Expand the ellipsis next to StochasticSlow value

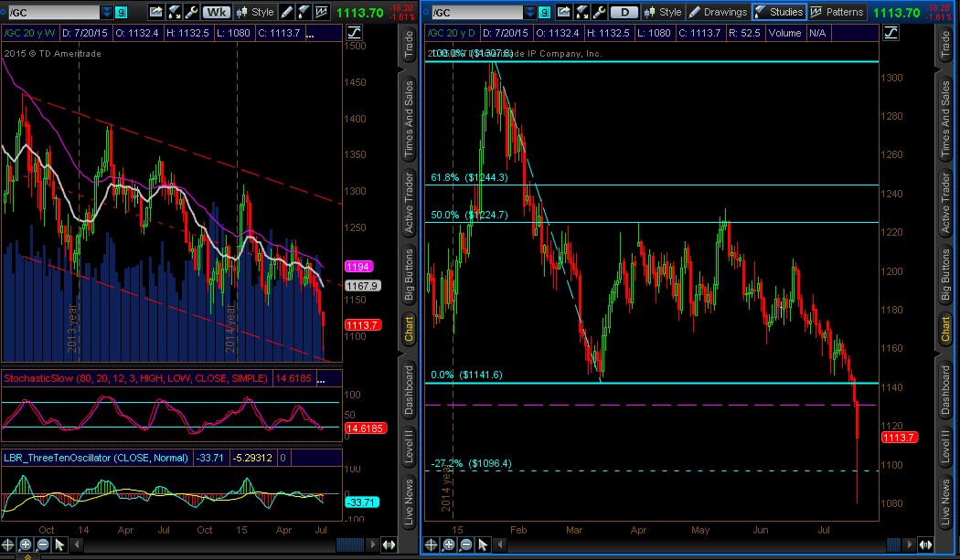pyautogui.click(x=321, y=379)
